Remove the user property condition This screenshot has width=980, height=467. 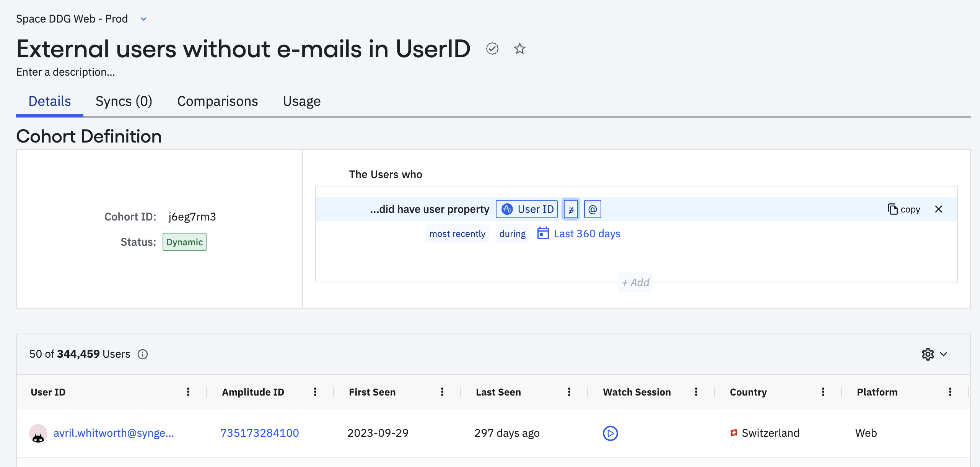click(x=938, y=209)
